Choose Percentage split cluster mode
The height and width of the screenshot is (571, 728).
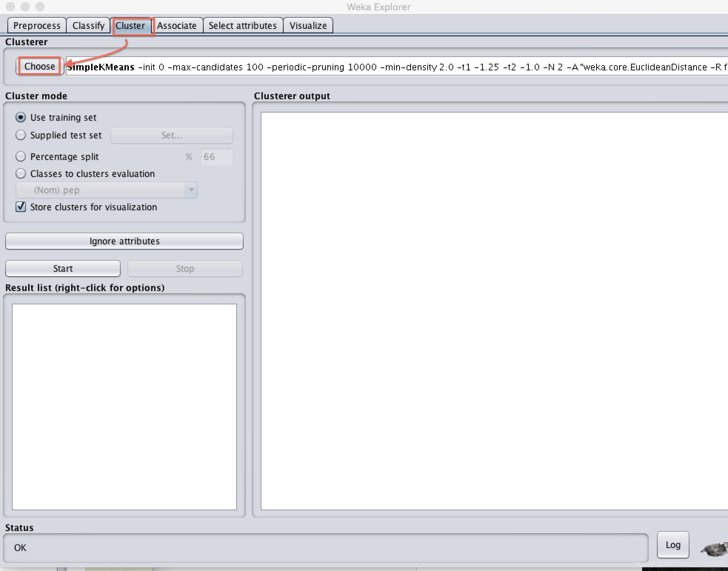[x=21, y=157]
